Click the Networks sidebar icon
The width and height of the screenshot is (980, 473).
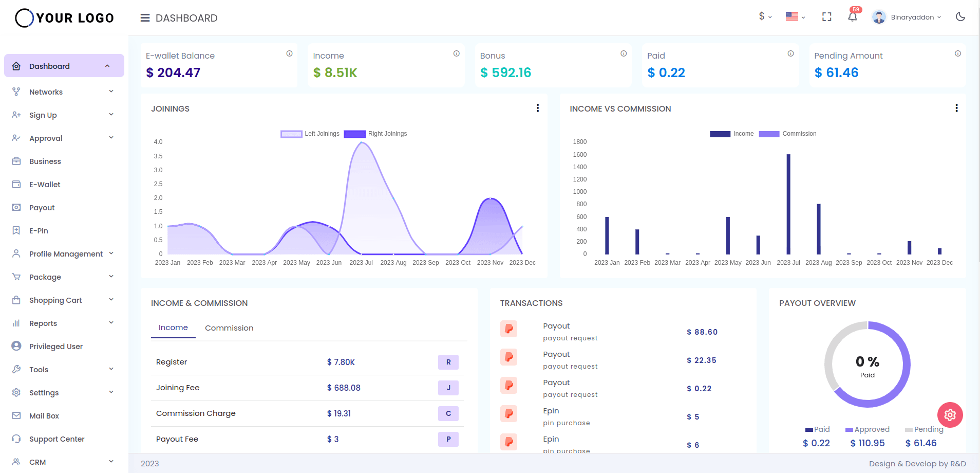coord(16,92)
